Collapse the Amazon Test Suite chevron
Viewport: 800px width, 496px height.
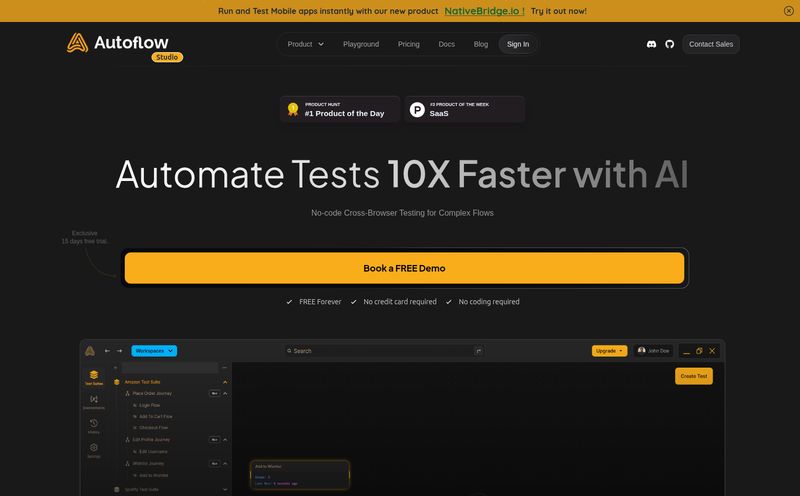point(225,382)
